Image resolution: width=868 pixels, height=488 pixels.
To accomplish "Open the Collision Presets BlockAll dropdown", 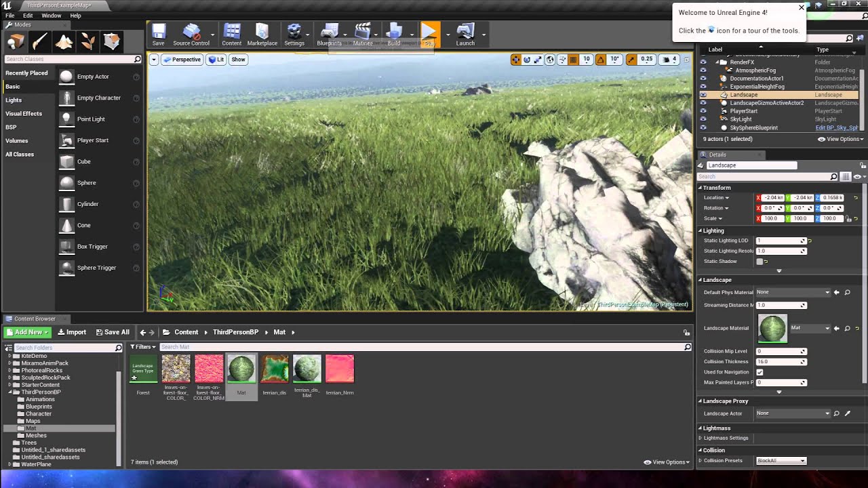I will click(781, 461).
